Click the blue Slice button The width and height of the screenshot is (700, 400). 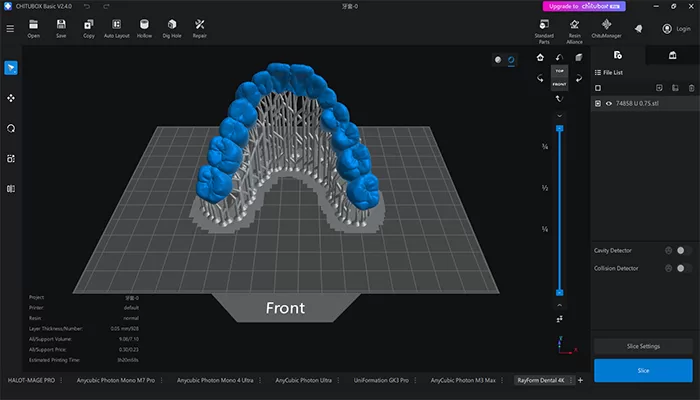point(643,371)
